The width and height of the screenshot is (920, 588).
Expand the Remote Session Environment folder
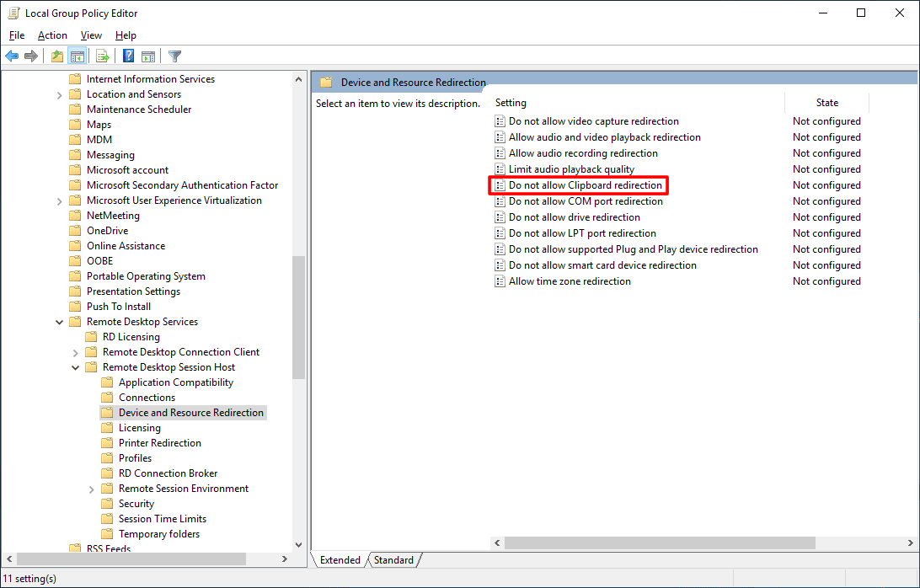(x=92, y=489)
